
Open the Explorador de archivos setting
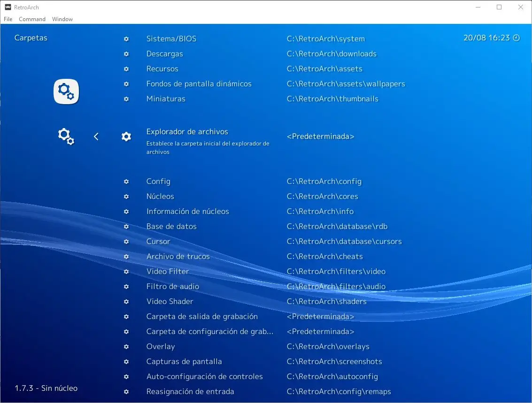point(187,131)
